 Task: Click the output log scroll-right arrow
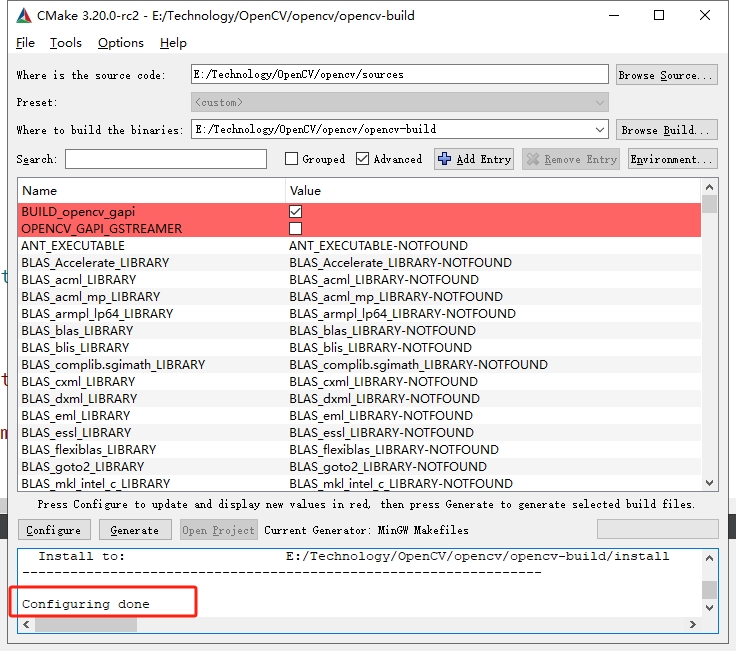pos(693,624)
